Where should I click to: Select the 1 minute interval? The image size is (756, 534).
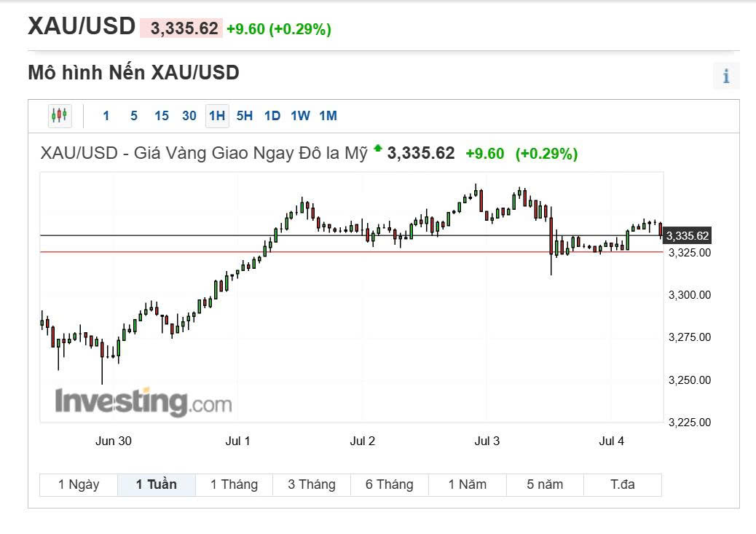[x=106, y=116]
